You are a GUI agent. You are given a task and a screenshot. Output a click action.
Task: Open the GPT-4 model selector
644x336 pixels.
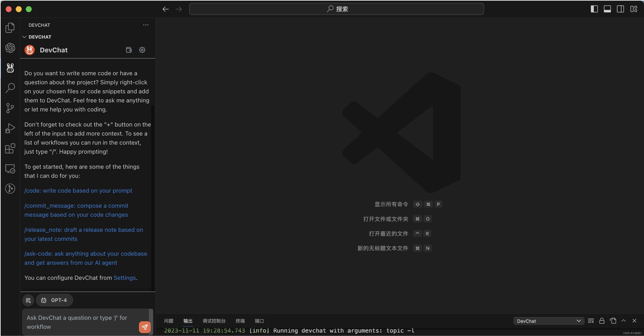[54, 300]
